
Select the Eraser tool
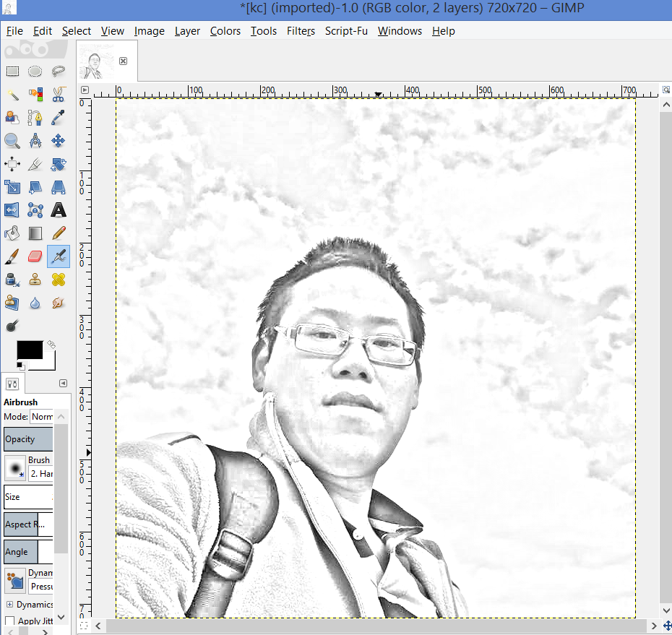[x=35, y=256]
